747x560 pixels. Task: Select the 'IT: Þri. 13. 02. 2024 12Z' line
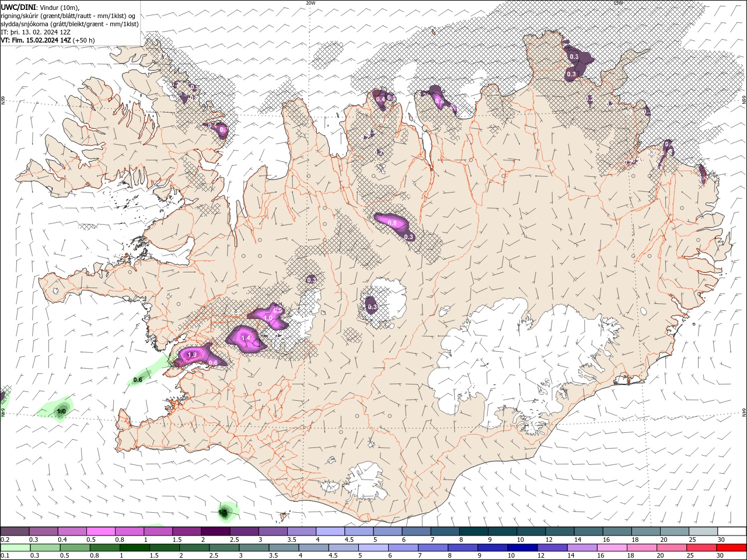(36, 32)
